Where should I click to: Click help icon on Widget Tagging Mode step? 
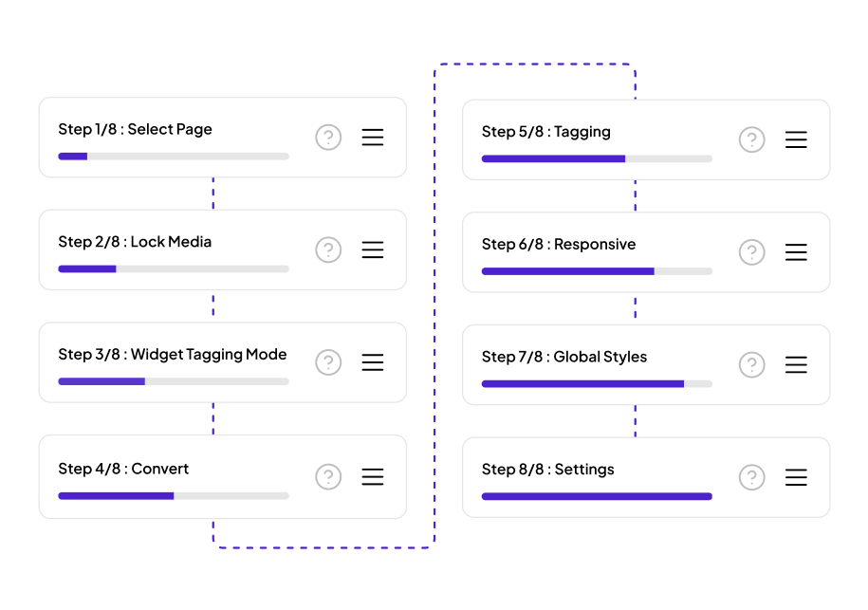click(328, 362)
